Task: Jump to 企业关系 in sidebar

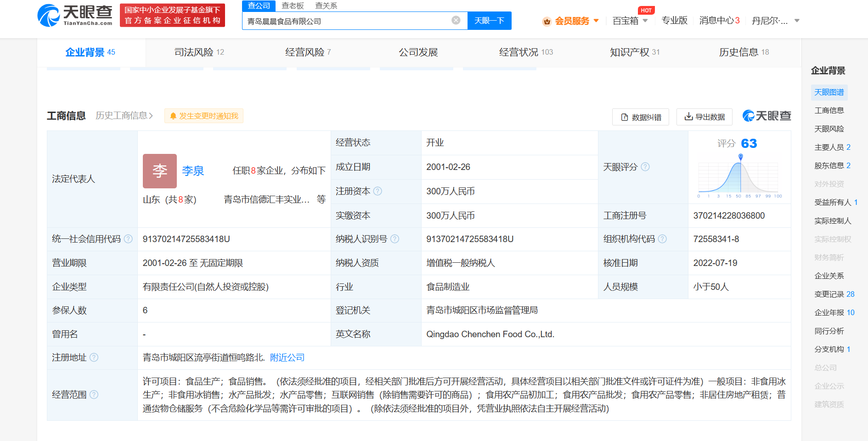Action: click(829, 276)
